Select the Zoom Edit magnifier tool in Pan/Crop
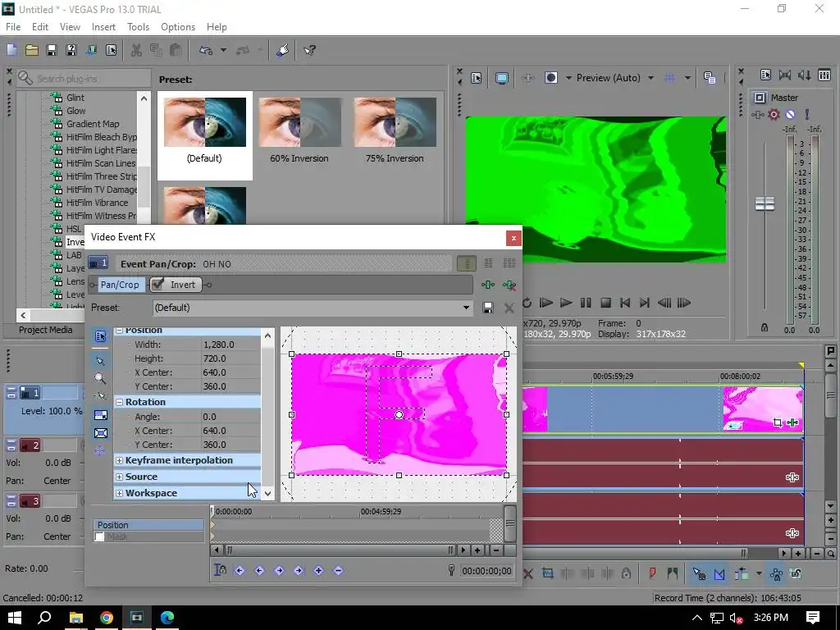Image resolution: width=840 pixels, height=630 pixels. 100,378
